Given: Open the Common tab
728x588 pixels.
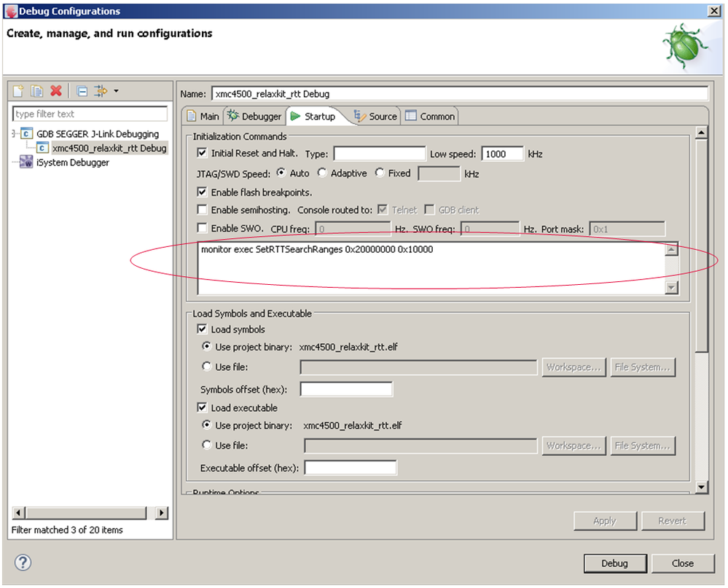Looking at the screenshot, I should [x=435, y=115].
